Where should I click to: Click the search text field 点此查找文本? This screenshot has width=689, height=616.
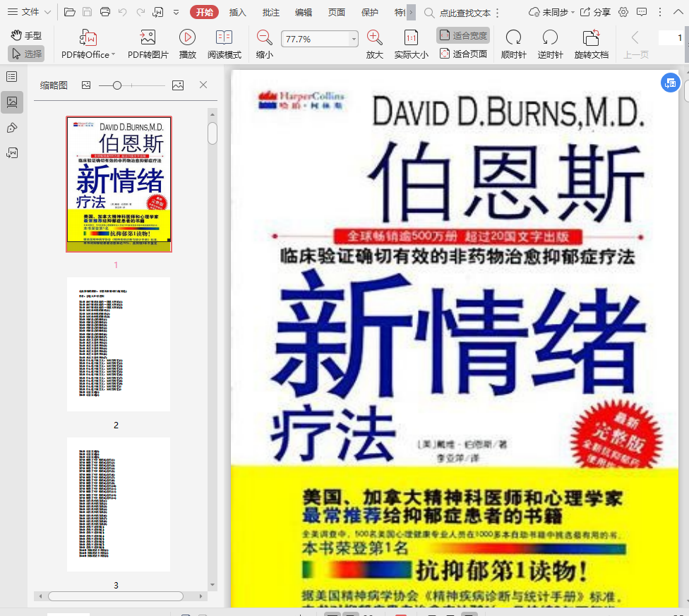pos(465,13)
